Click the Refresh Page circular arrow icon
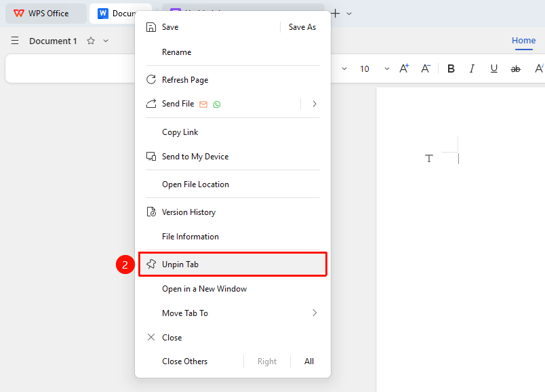545x392 pixels. click(x=151, y=79)
